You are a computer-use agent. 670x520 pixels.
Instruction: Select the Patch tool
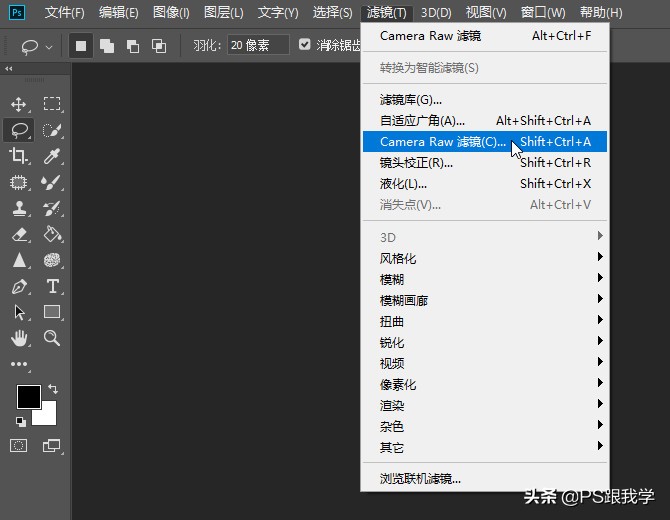tap(18, 182)
